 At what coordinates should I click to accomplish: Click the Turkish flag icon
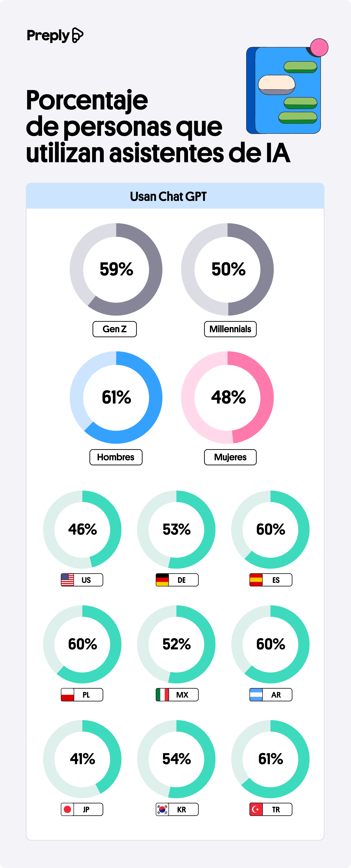click(x=256, y=809)
